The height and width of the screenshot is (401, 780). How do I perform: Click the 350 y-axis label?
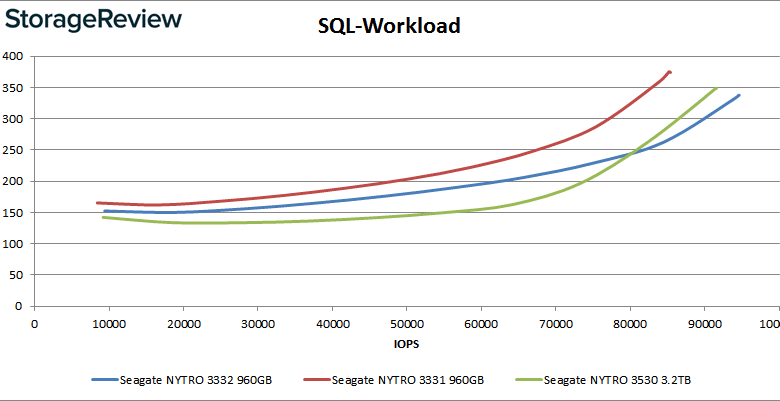(x=12, y=88)
